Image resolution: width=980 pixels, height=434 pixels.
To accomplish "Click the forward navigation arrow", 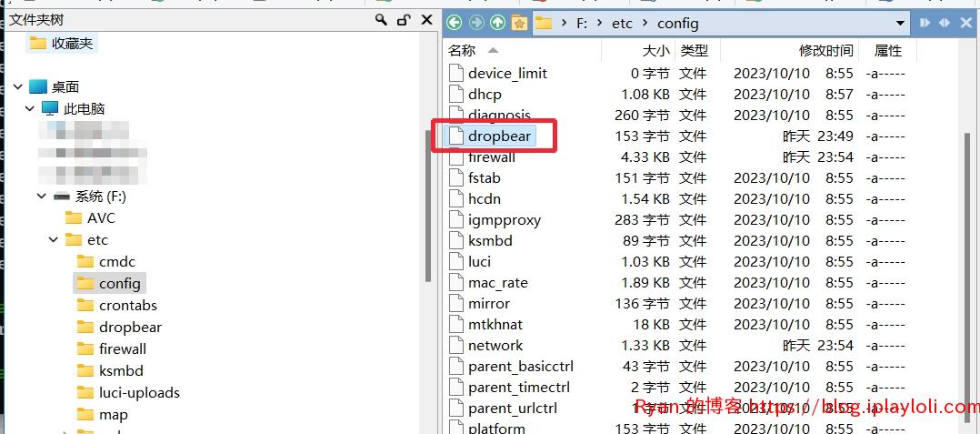I will [x=476, y=23].
